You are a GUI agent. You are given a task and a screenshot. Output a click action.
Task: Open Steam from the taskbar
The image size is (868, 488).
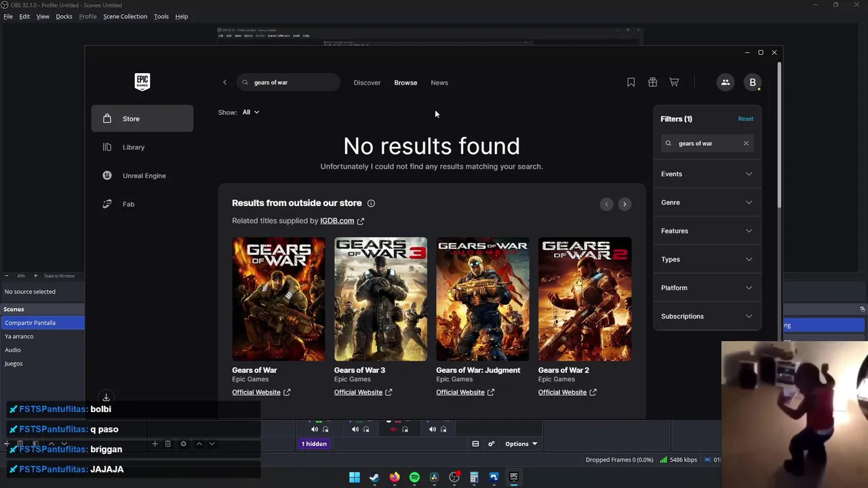pos(374,477)
